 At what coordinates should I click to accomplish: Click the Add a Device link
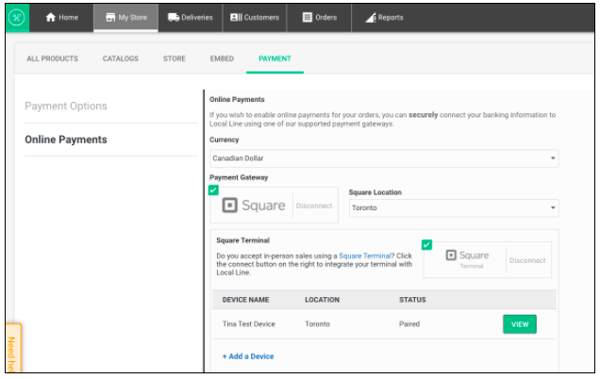tap(248, 356)
